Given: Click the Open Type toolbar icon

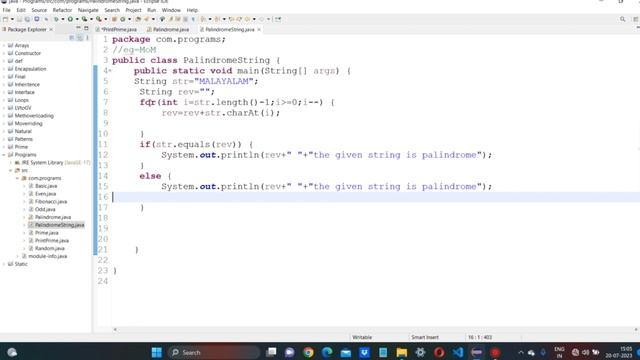Looking at the screenshot, I should click(x=138, y=19).
